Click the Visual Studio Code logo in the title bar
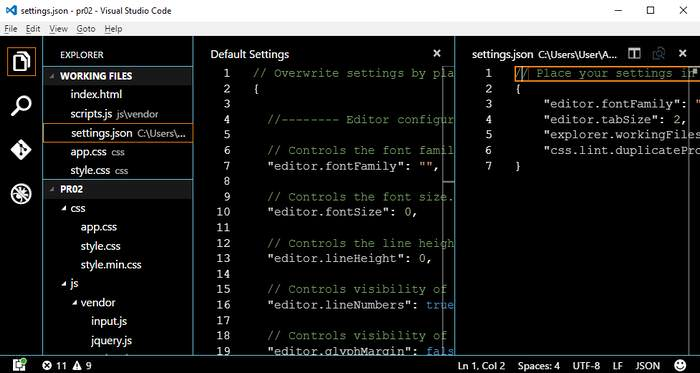700x373 pixels. coord(11,10)
